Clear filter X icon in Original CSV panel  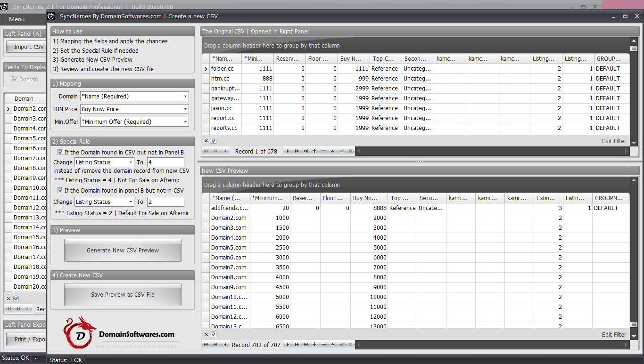point(206,141)
